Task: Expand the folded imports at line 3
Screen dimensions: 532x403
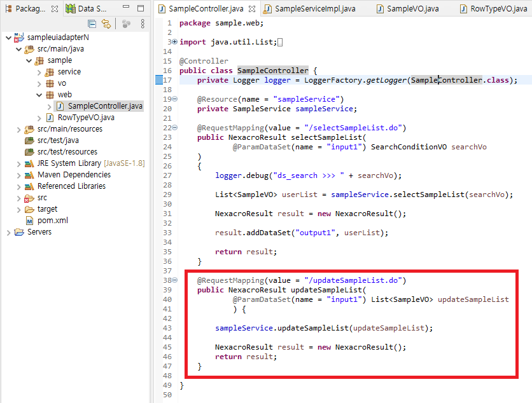Action: (175, 42)
